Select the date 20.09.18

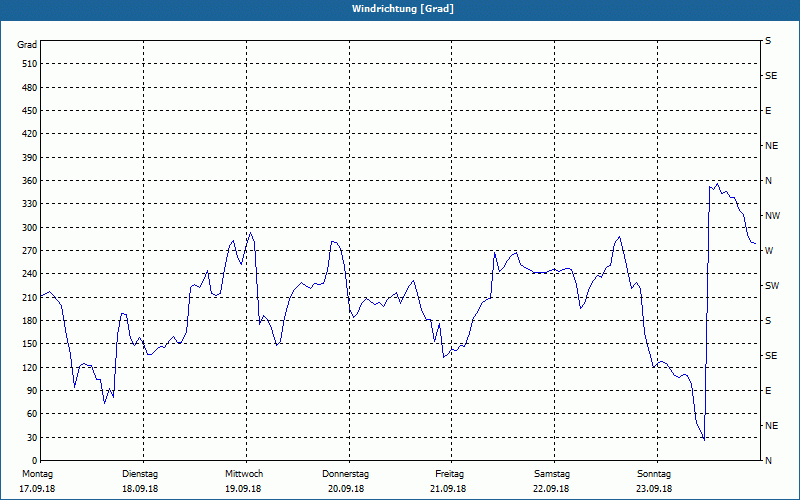coord(346,489)
